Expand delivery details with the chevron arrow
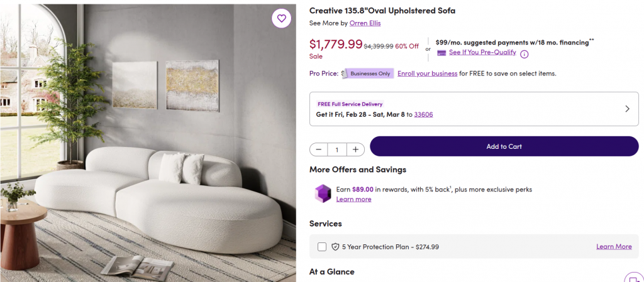Screen dimensions: 644x282 (627, 109)
